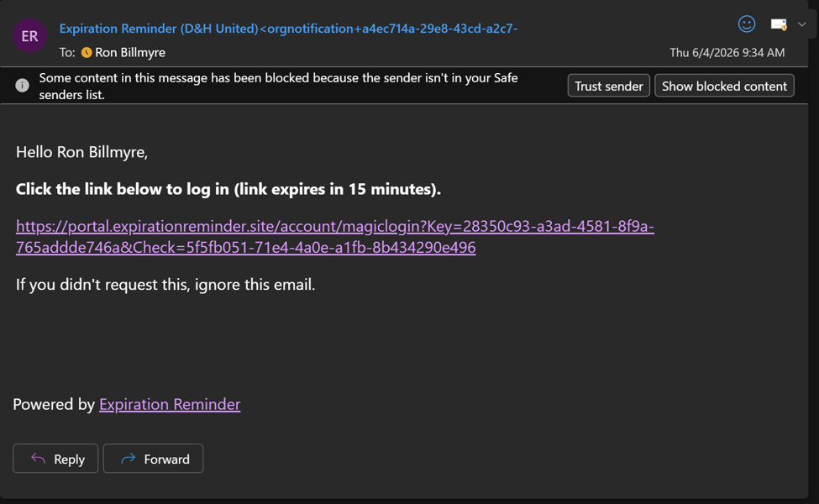Click the Thu 6/4/2026 9:34 AM timestamp
The height and width of the screenshot is (504, 819).
click(x=727, y=52)
